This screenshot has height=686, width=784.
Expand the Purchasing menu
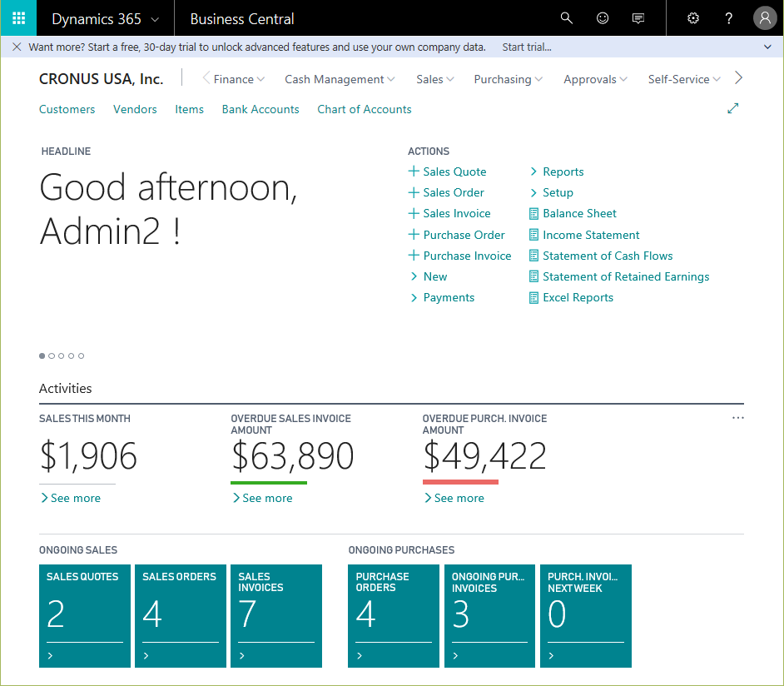(508, 79)
